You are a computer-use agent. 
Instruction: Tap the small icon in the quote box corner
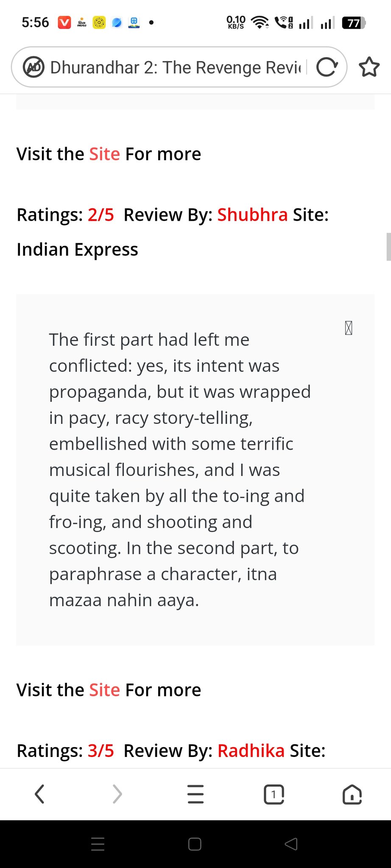coord(349,328)
